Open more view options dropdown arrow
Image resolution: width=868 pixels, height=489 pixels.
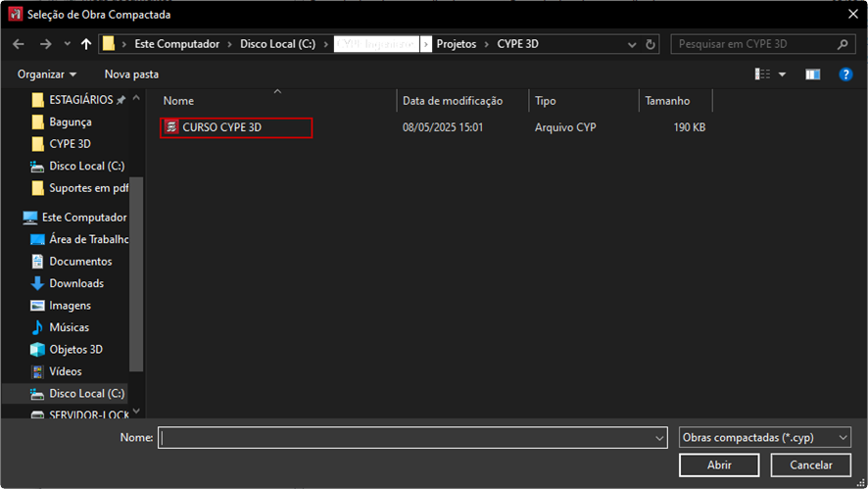[782, 74]
